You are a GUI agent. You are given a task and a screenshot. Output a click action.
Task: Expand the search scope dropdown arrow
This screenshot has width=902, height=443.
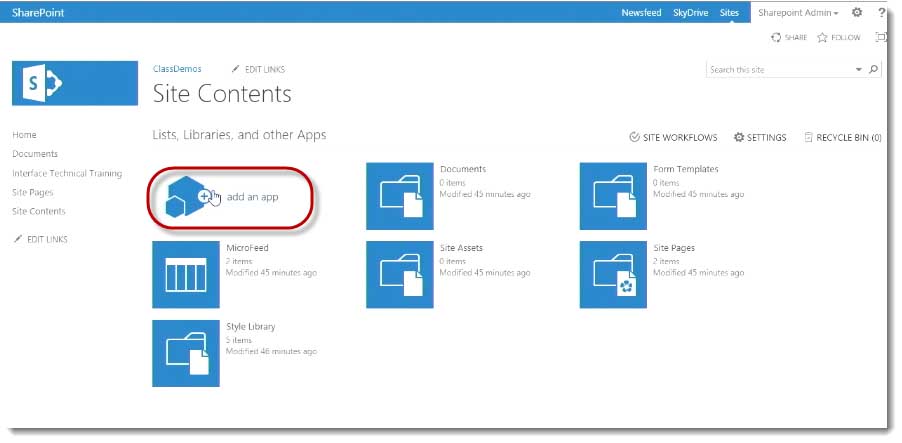click(x=858, y=70)
